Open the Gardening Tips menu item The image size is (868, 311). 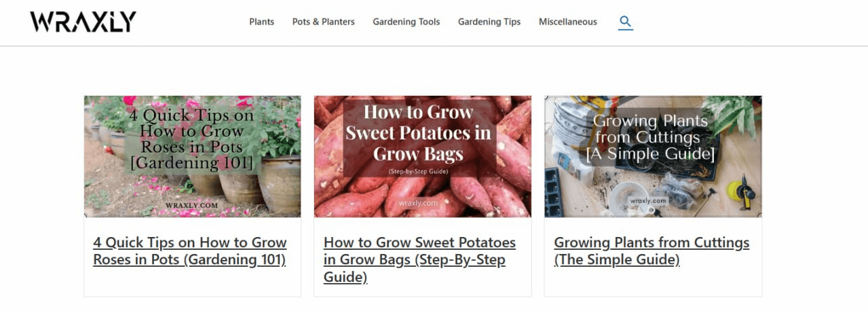pos(489,22)
